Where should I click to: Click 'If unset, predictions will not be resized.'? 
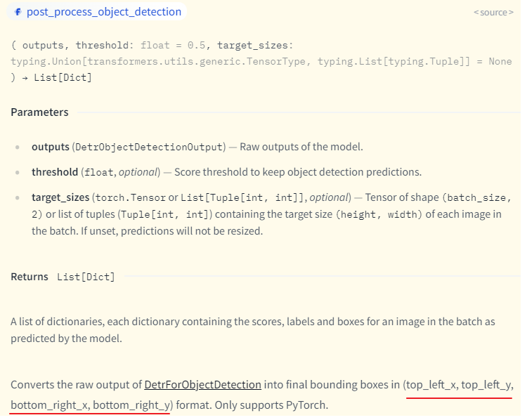coord(171,231)
